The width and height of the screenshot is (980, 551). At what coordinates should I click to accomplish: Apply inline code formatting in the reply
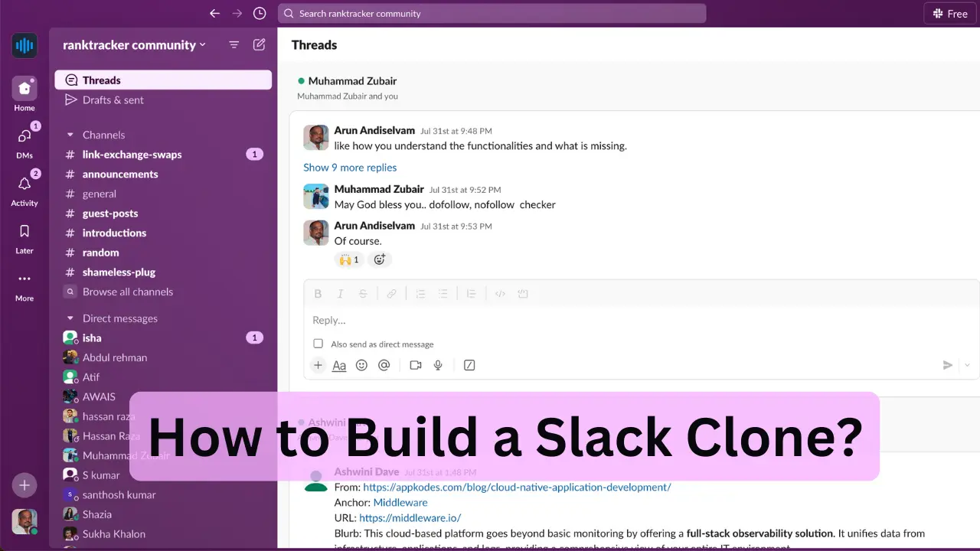click(x=500, y=294)
